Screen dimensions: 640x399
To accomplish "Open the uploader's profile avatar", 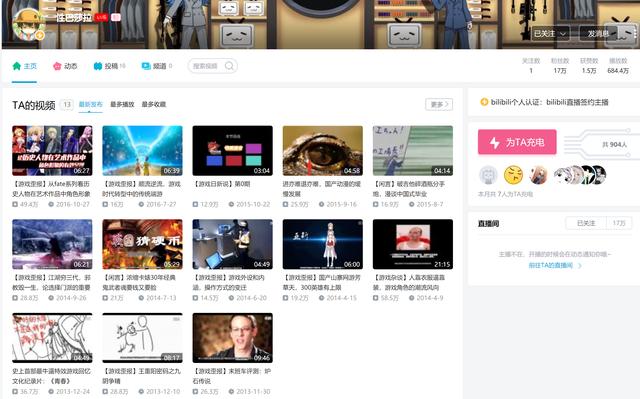I will pyautogui.click(x=29, y=24).
